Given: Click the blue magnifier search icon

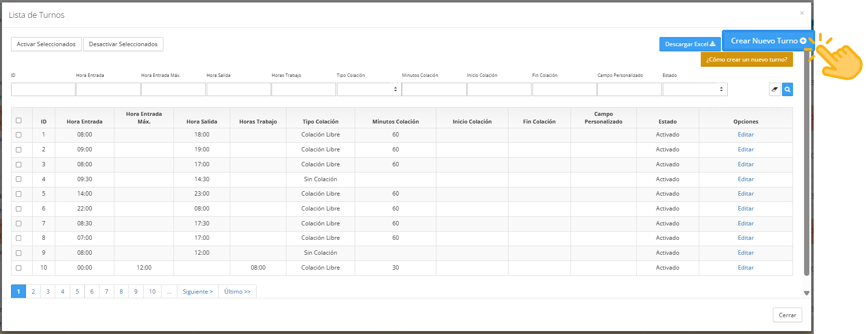Looking at the screenshot, I should [x=787, y=89].
